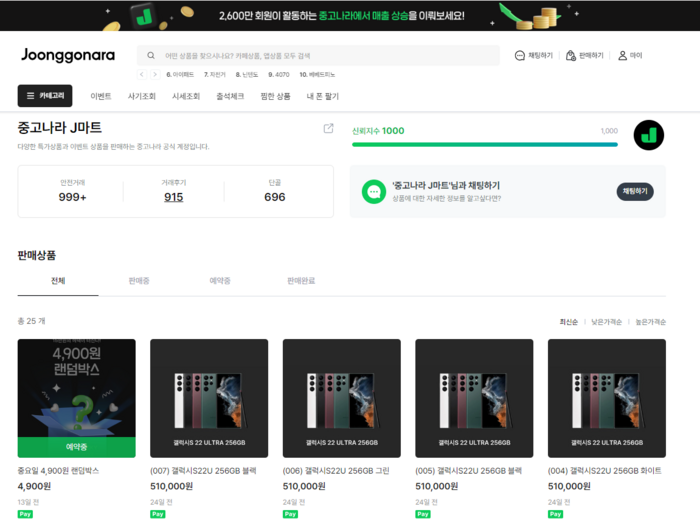
Task: Click the Joonggonara logo
Action: [x=68, y=55]
